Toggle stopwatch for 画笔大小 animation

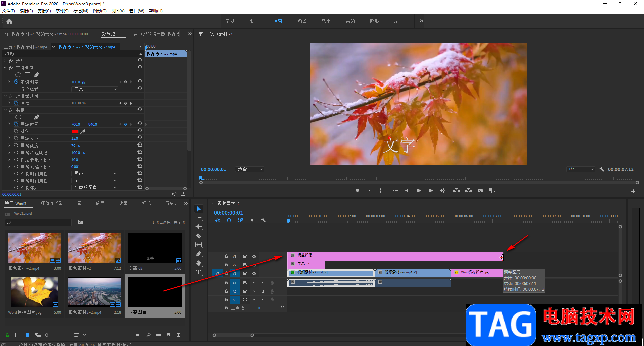tap(16, 138)
